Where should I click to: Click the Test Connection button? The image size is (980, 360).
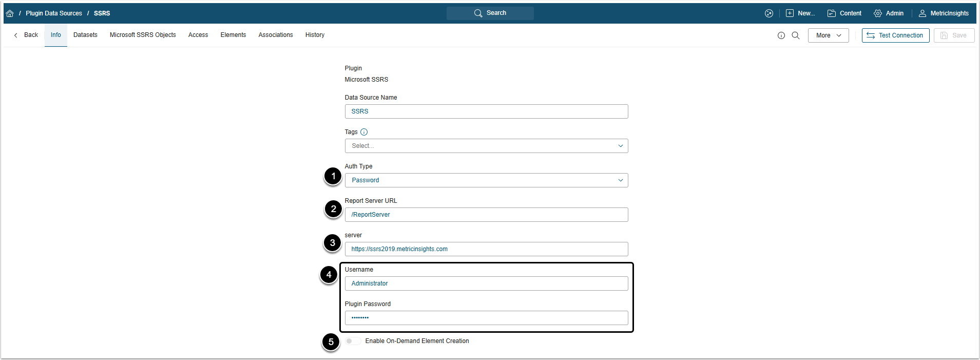(895, 35)
